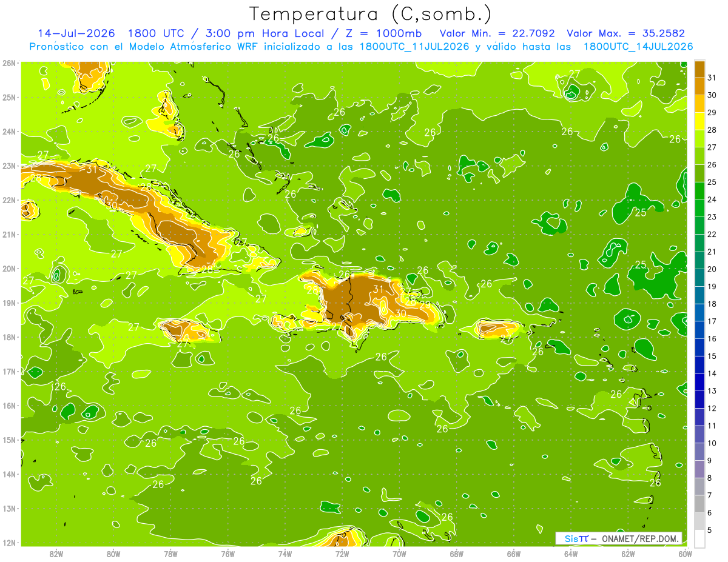This screenshot has height=562, width=728.
Task: Click the '62W' longitude axis label
Action: pyautogui.click(x=628, y=554)
